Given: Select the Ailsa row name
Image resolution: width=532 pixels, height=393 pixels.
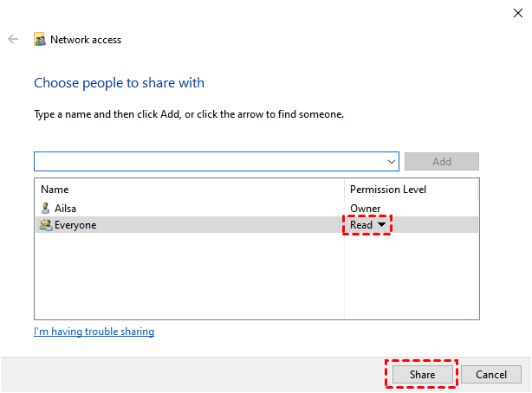Looking at the screenshot, I should pos(67,208).
